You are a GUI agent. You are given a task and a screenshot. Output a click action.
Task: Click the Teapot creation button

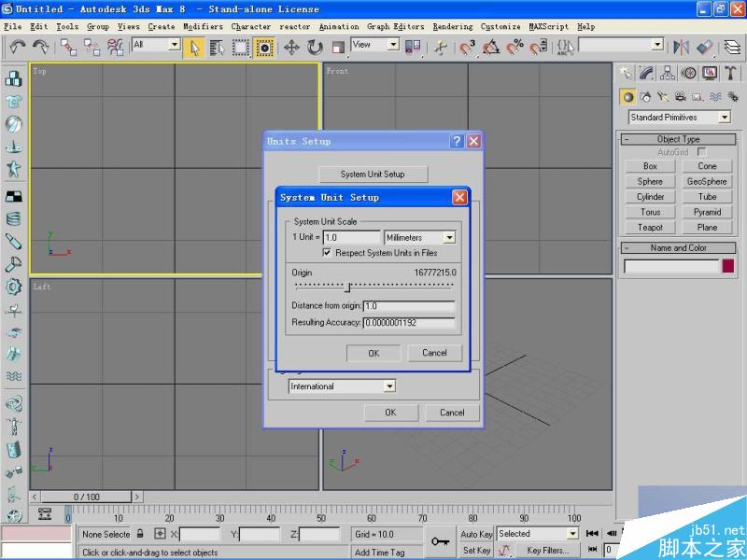point(649,227)
